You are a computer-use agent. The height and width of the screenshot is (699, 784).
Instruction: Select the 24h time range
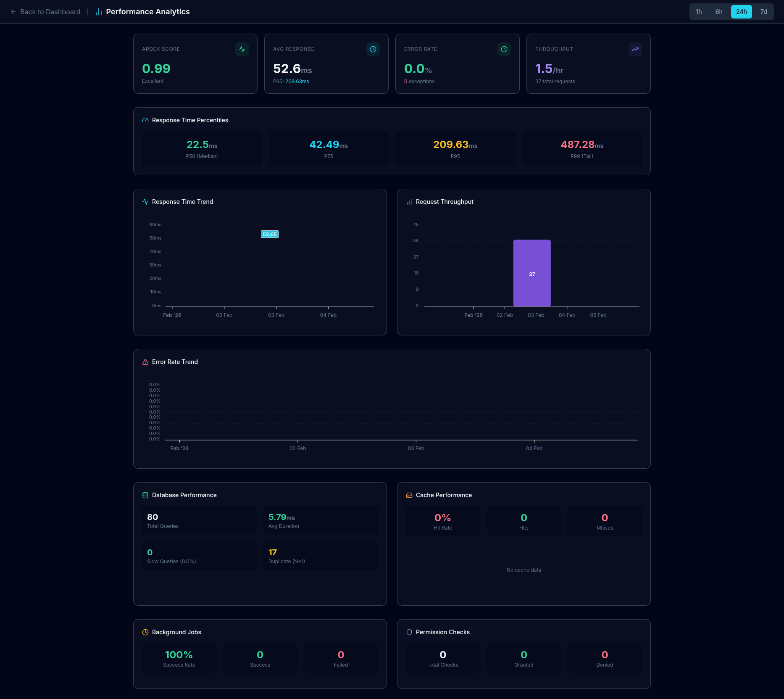(741, 12)
